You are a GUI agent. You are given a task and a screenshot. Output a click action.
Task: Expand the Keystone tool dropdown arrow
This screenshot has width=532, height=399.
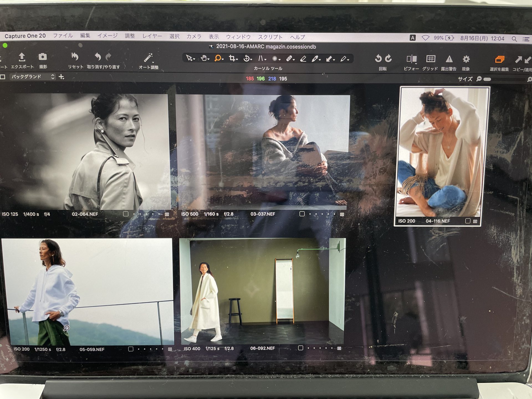click(265, 60)
